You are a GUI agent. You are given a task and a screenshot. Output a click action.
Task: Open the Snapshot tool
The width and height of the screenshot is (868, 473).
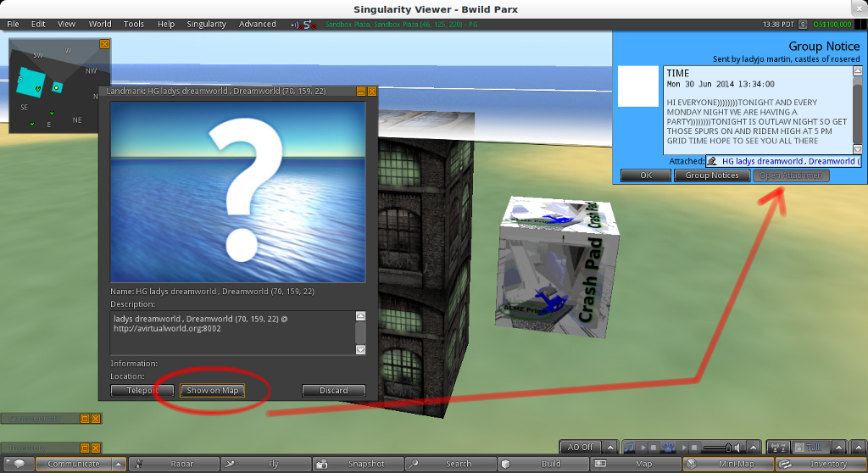pyautogui.click(x=359, y=464)
